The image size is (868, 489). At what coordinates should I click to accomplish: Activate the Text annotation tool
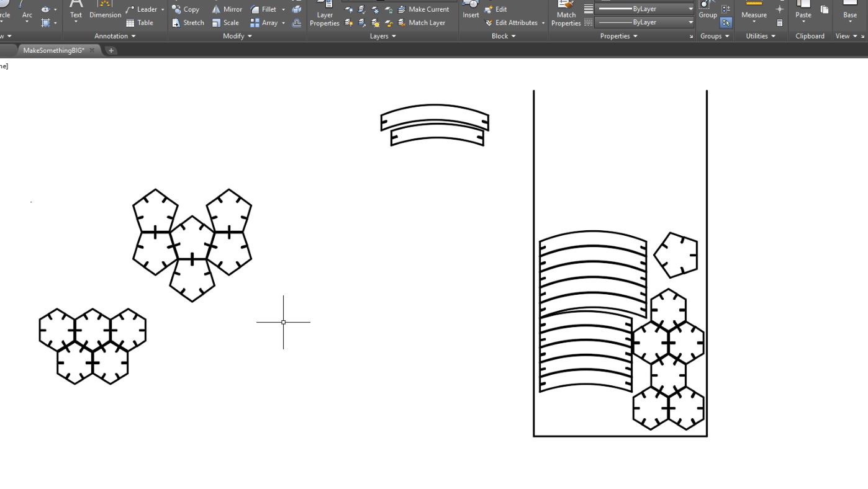76,11
